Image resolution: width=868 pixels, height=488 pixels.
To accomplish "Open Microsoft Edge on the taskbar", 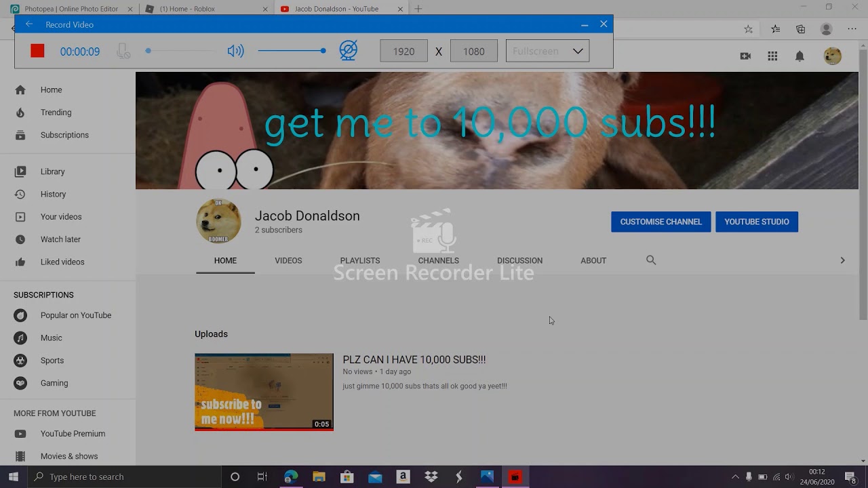I will pyautogui.click(x=291, y=477).
